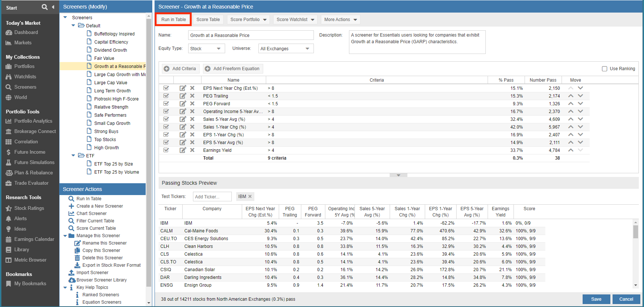Open the Watchlists binoculars icon
Screen dimensions: 644x307
coord(9,77)
